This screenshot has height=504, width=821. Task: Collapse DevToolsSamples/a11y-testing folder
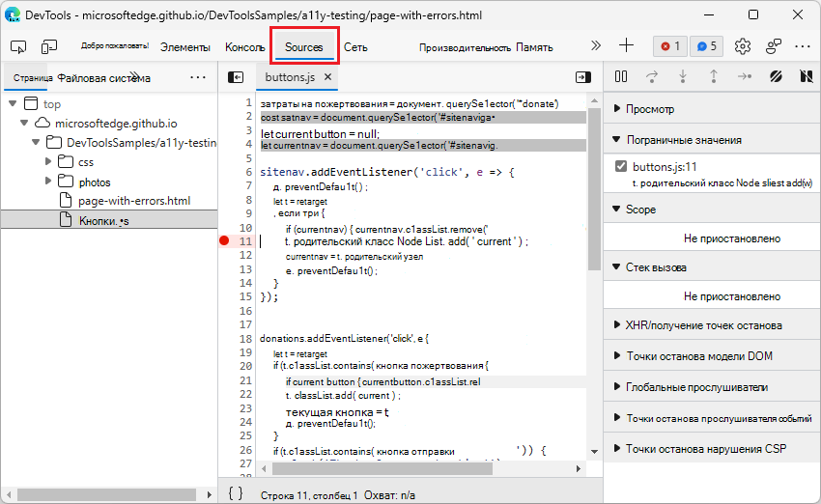(36, 142)
